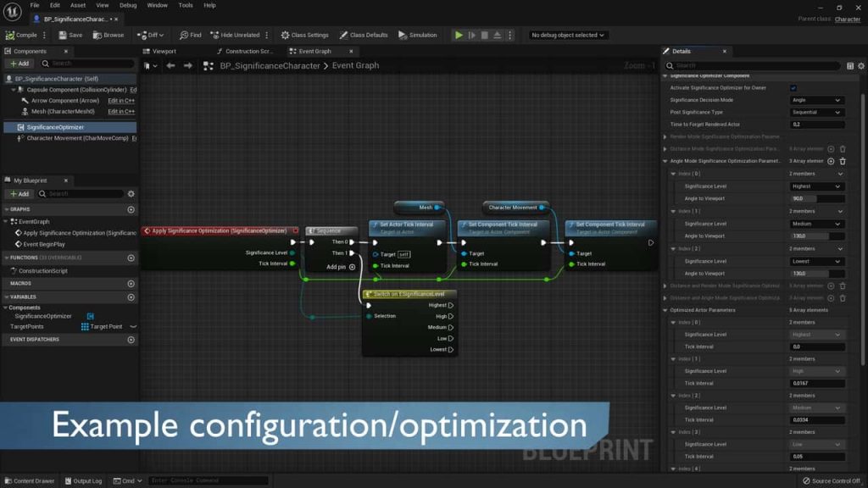
Task: Delete all Angle Mode parameters array elements
Action: pyautogui.click(x=843, y=161)
